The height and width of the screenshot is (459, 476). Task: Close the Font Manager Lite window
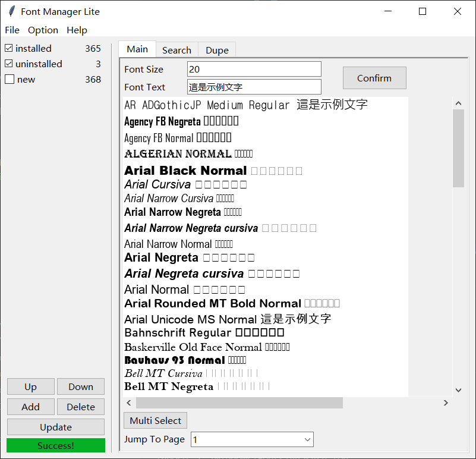point(458,11)
